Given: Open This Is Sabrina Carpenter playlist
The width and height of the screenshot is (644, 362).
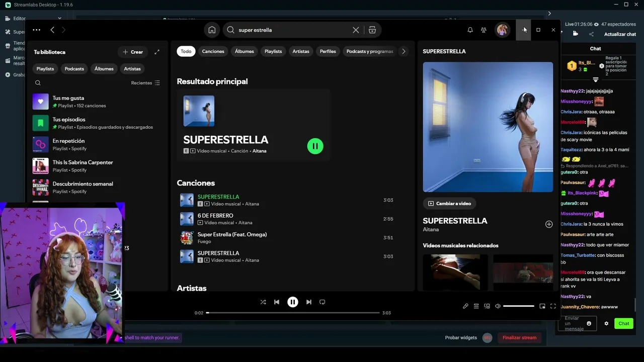Looking at the screenshot, I should click(97, 166).
